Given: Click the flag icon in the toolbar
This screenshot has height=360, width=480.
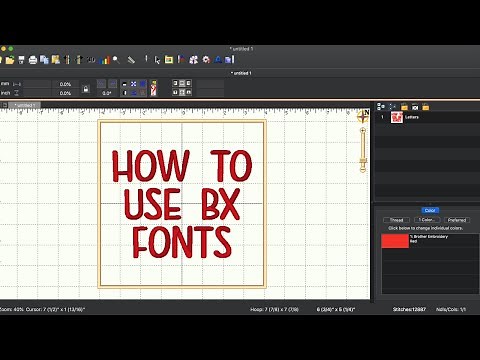Looking at the screenshot, I should pos(181,60).
